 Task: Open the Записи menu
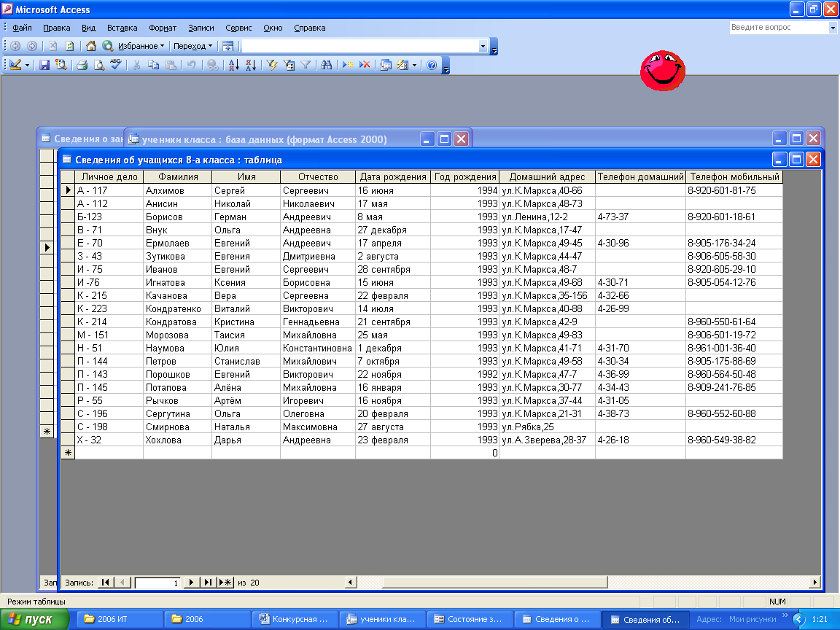pyautogui.click(x=201, y=28)
